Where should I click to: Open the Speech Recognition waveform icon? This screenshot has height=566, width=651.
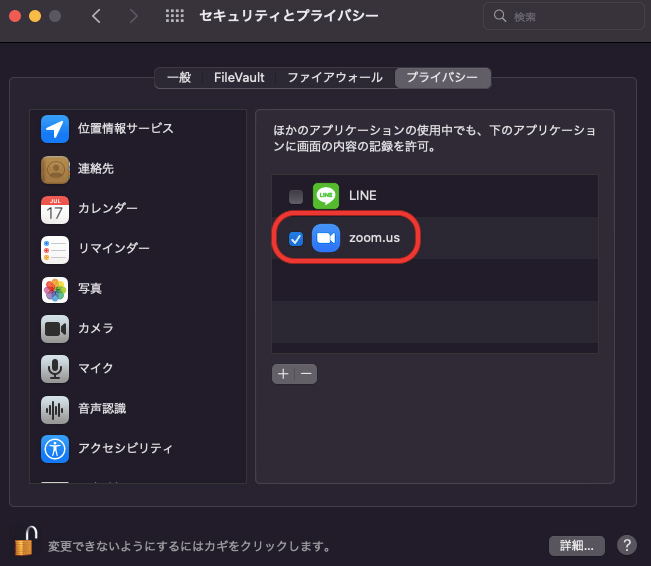pyautogui.click(x=55, y=409)
